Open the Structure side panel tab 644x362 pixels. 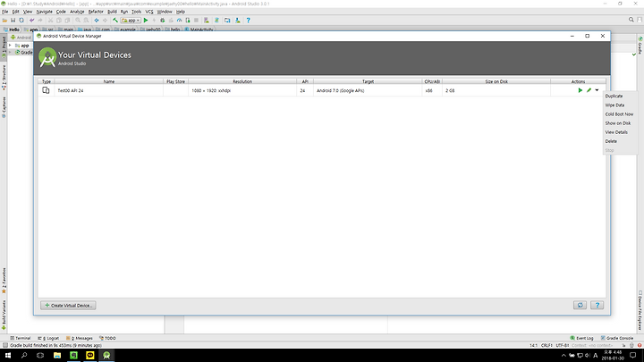[4, 77]
